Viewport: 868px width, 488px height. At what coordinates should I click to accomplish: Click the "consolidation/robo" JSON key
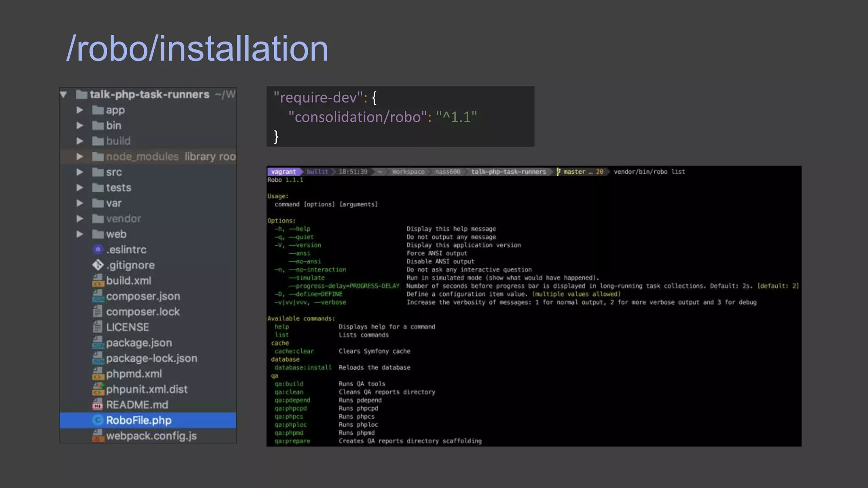(357, 117)
